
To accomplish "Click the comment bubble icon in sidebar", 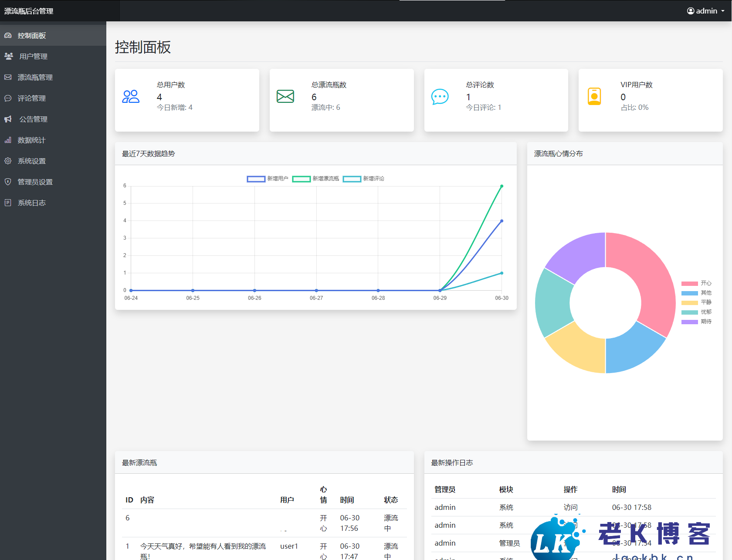I will pyautogui.click(x=8, y=98).
